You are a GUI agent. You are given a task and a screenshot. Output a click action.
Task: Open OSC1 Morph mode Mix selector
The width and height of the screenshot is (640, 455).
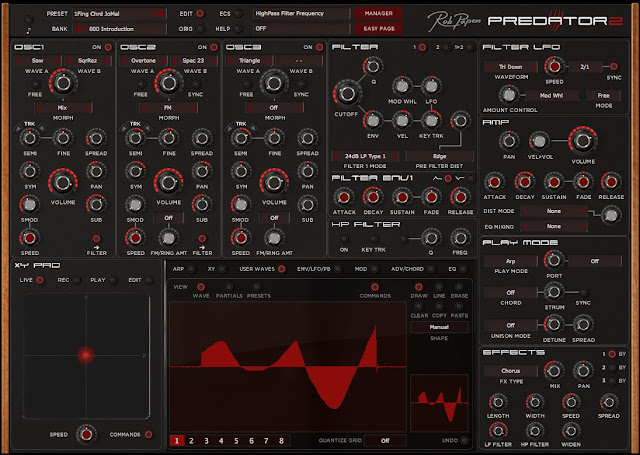pyautogui.click(x=62, y=108)
